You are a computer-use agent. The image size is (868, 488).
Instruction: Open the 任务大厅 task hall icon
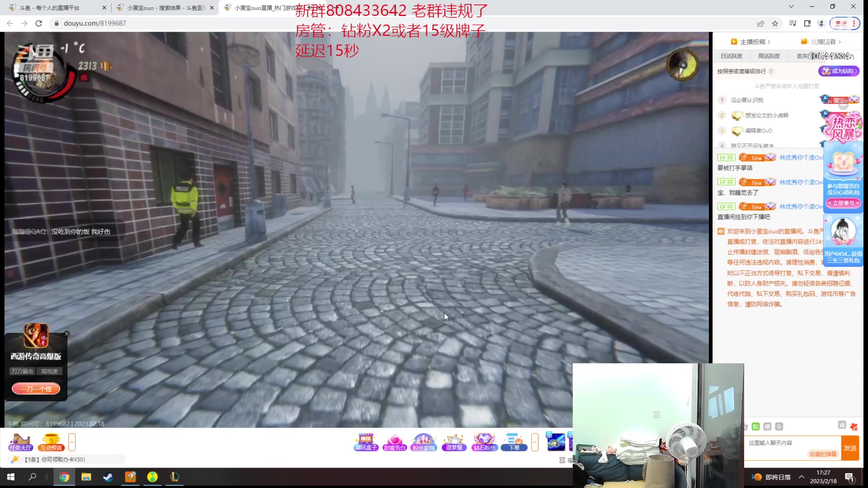click(x=20, y=442)
